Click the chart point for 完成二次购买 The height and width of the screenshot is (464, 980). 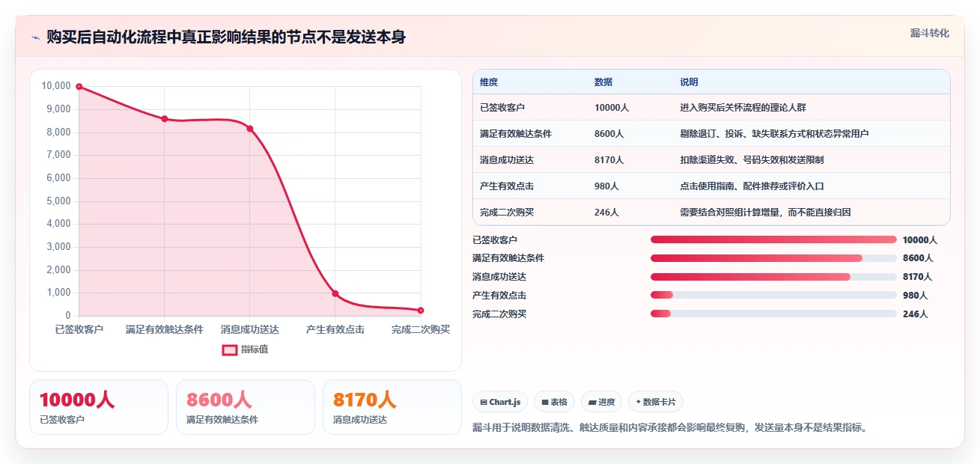(421, 311)
